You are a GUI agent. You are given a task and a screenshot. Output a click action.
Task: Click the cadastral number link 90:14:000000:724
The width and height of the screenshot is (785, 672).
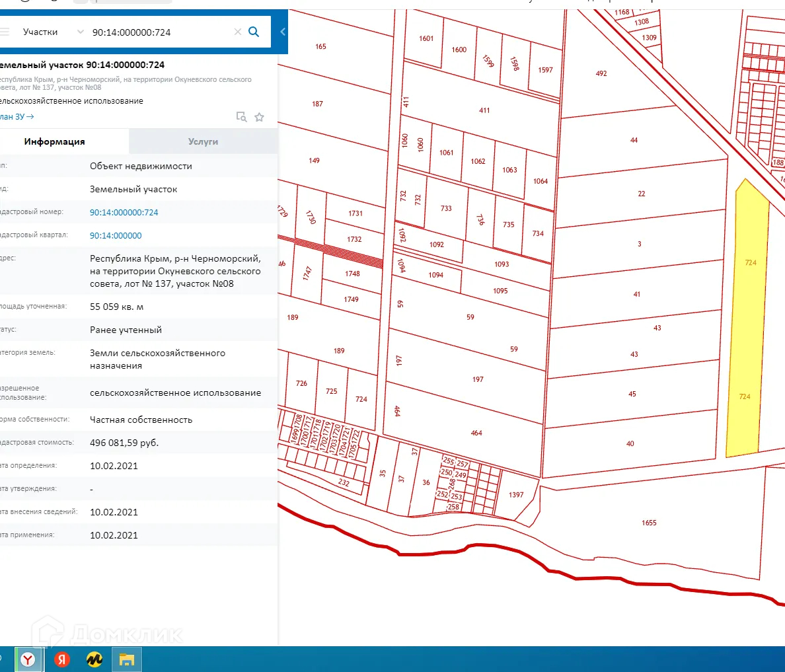[x=124, y=212]
